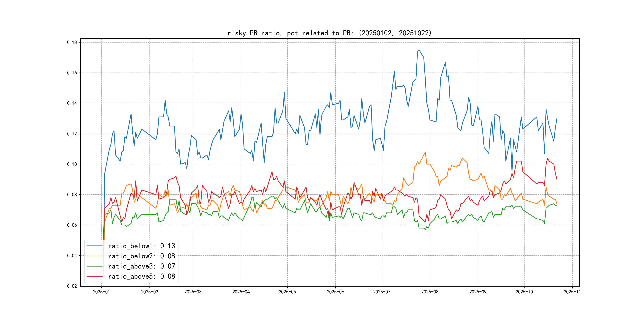The width and height of the screenshot is (644, 322).
Task: Click the 2025-08 x-axis tick label
Action: coord(430,292)
